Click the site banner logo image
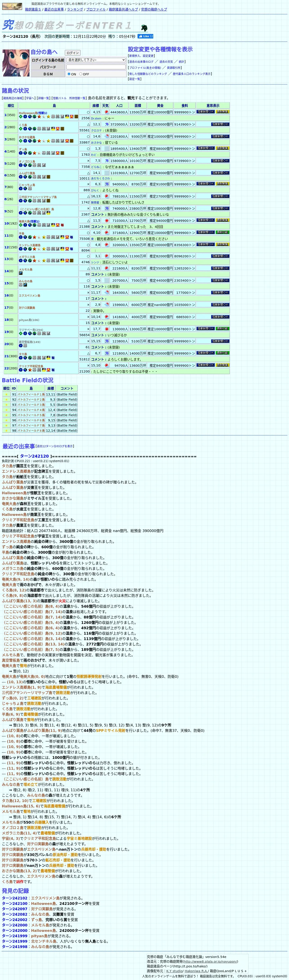Viewport: 289px width, 980px height. tap(12, 7)
